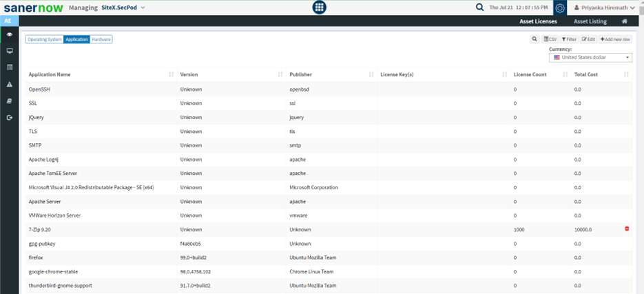644x294 pixels.
Task: Click the exit arrow sidebar icon
Action: [x=10, y=118]
